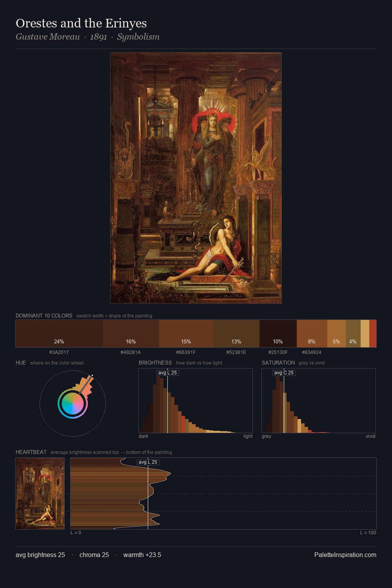The width and height of the screenshot is (392, 588).
Task: Click the Gustave Moreau 1891 Symbolism subtitle
Action: tap(87, 37)
